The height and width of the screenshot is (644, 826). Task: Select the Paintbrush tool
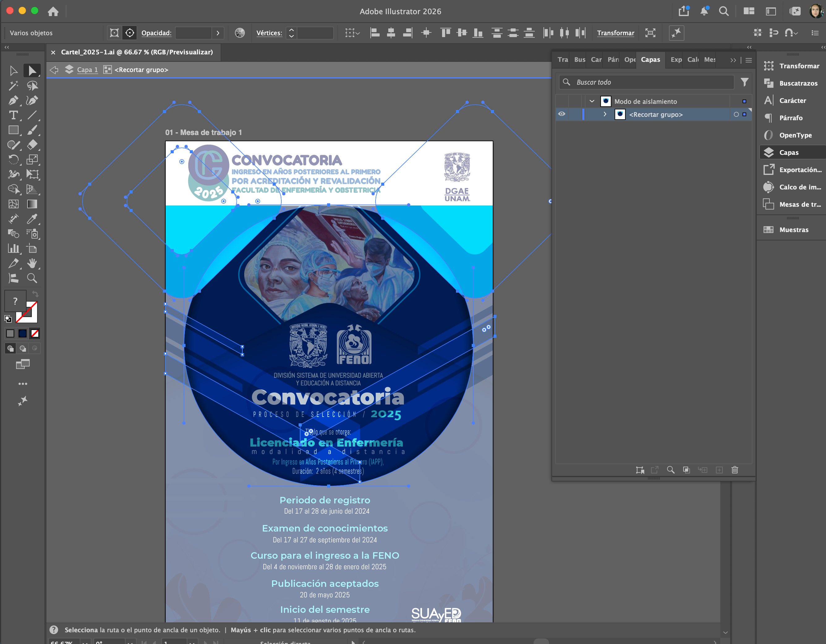pyautogui.click(x=32, y=130)
